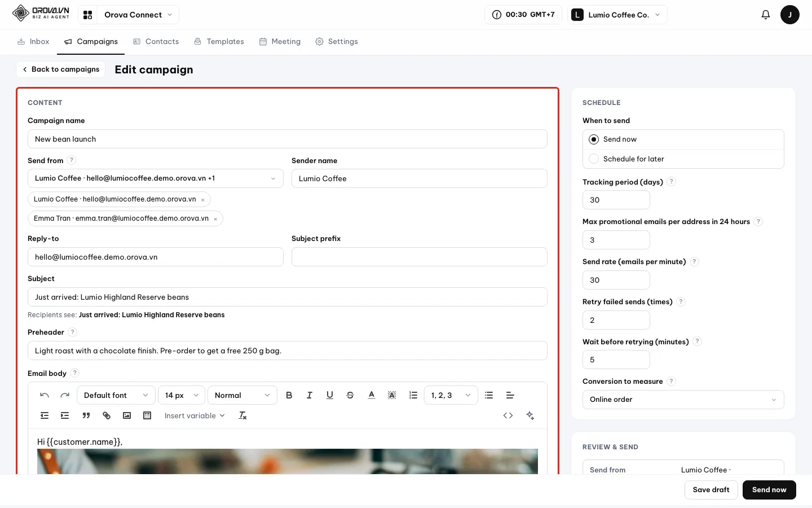Open the notifications bell

pyautogui.click(x=766, y=15)
